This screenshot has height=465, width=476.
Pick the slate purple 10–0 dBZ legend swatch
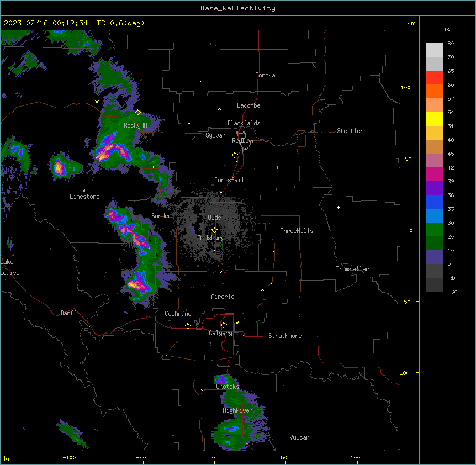tap(434, 257)
